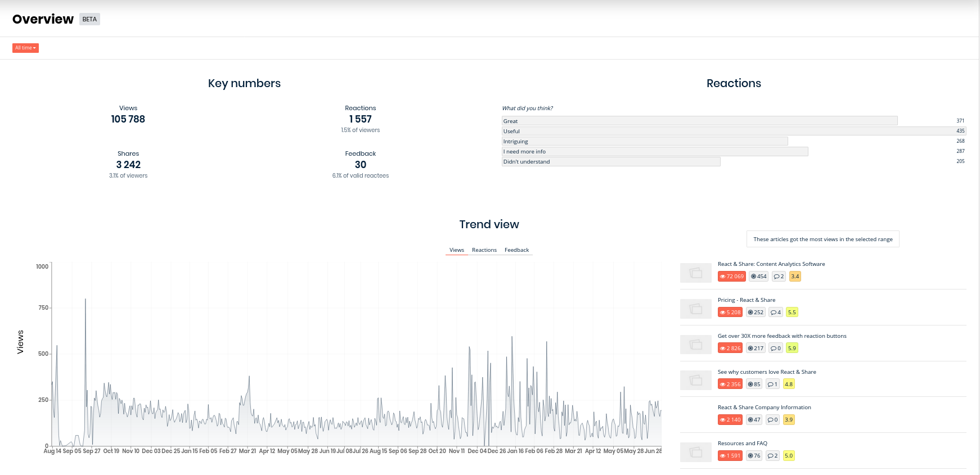Click the 85 reactions badge
Screen dimensions: 980x475
point(754,384)
